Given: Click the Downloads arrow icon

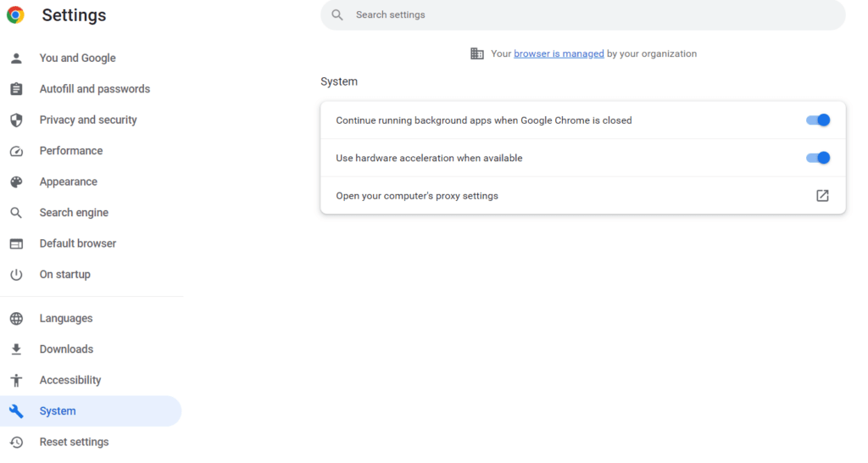Looking at the screenshot, I should click(x=16, y=349).
